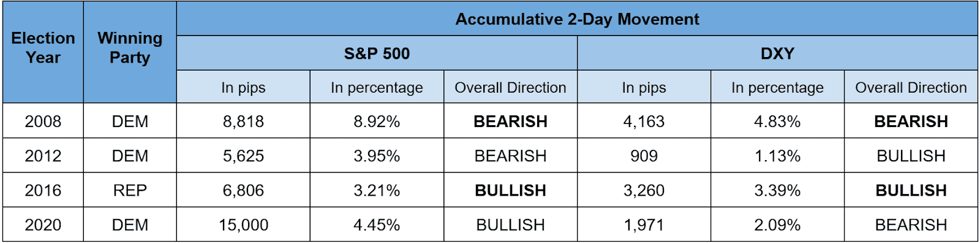980x243 pixels.
Task: Select the 2012 election year cell
Action: point(43,155)
